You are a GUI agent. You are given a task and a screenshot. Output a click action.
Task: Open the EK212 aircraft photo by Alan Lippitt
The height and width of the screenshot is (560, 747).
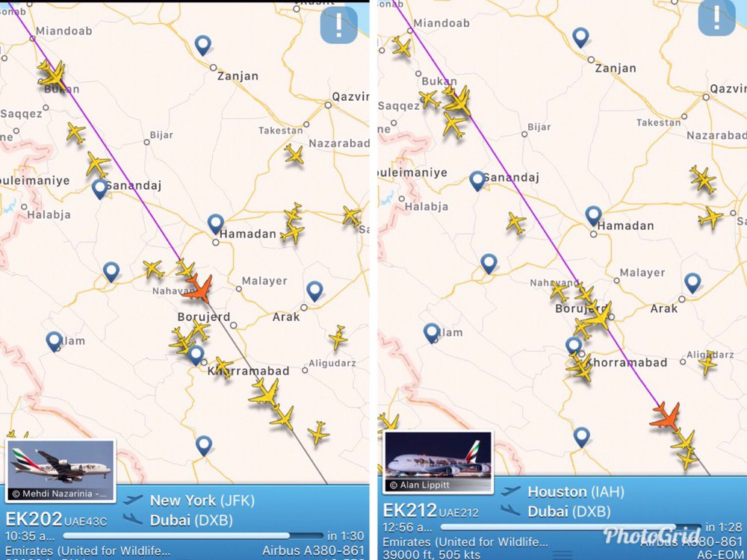click(438, 462)
